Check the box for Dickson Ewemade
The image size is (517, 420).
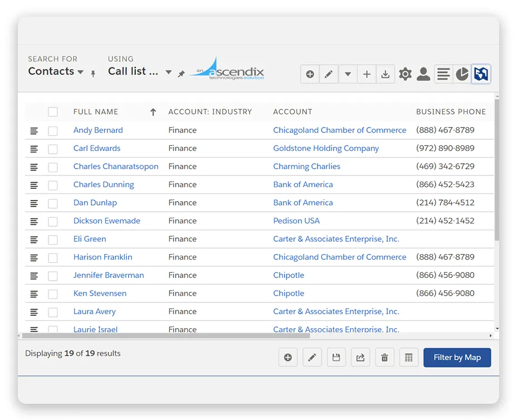click(53, 222)
